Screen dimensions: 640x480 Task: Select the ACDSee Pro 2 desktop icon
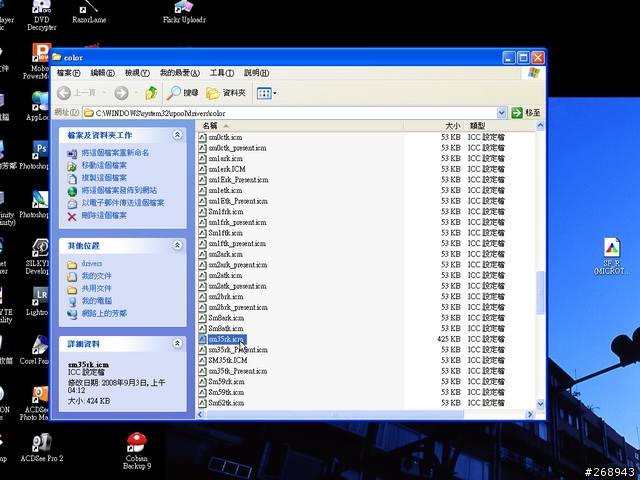[x=42, y=448]
